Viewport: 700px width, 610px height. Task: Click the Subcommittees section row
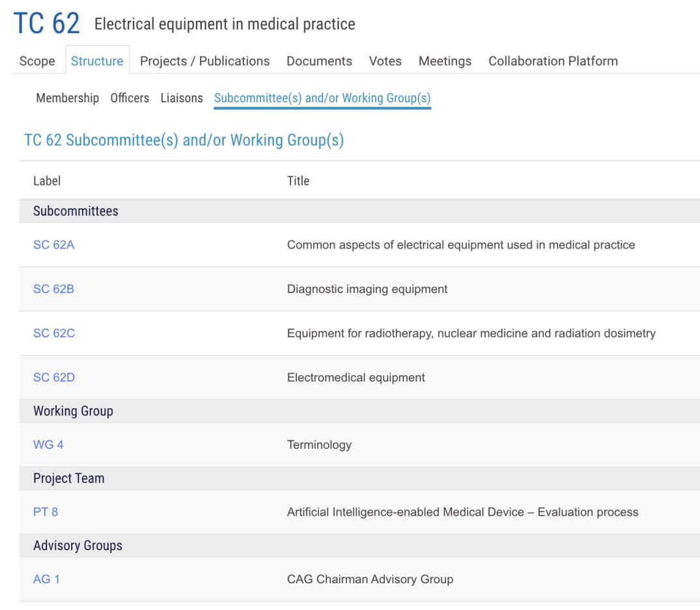pyautogui.click(x=359, y=211)
